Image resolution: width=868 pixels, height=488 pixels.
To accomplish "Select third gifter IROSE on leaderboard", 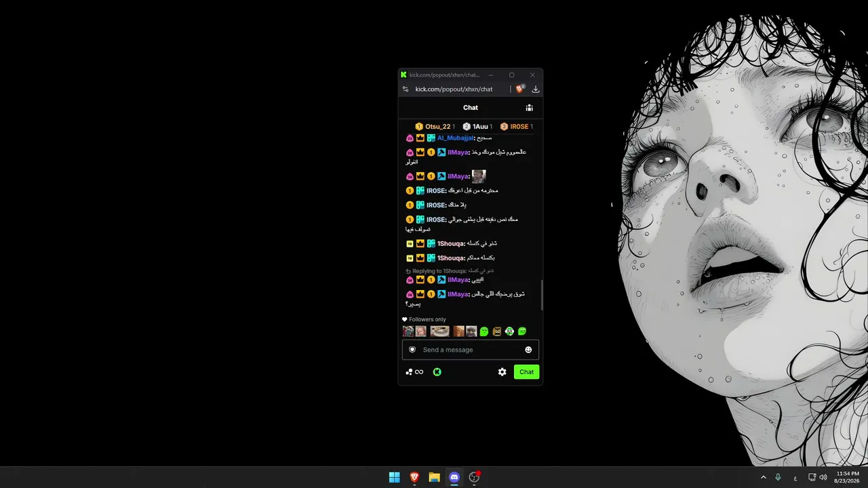I will 517,127.
